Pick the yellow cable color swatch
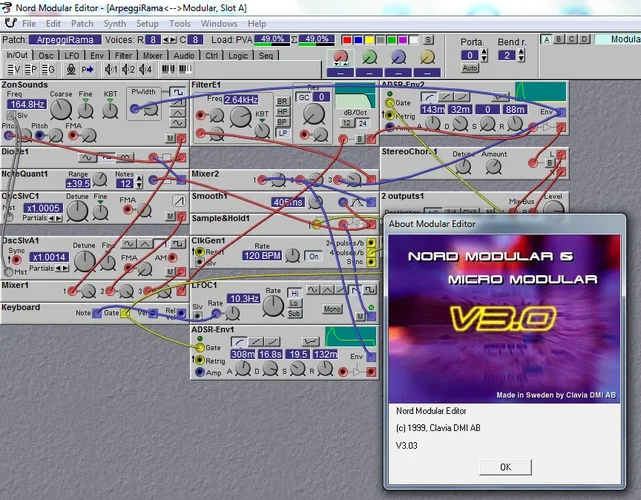Screen dimensions: 641x500 point(369,40)
